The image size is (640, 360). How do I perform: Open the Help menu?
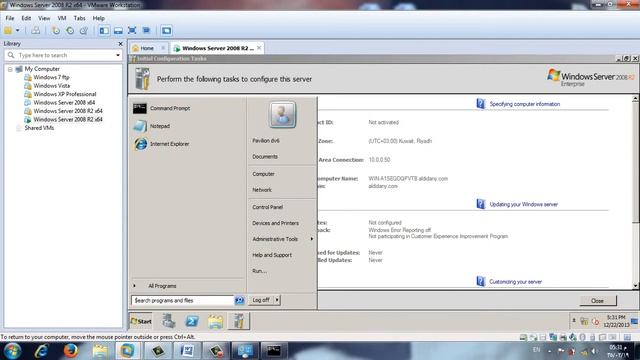[x=98, y=18]
